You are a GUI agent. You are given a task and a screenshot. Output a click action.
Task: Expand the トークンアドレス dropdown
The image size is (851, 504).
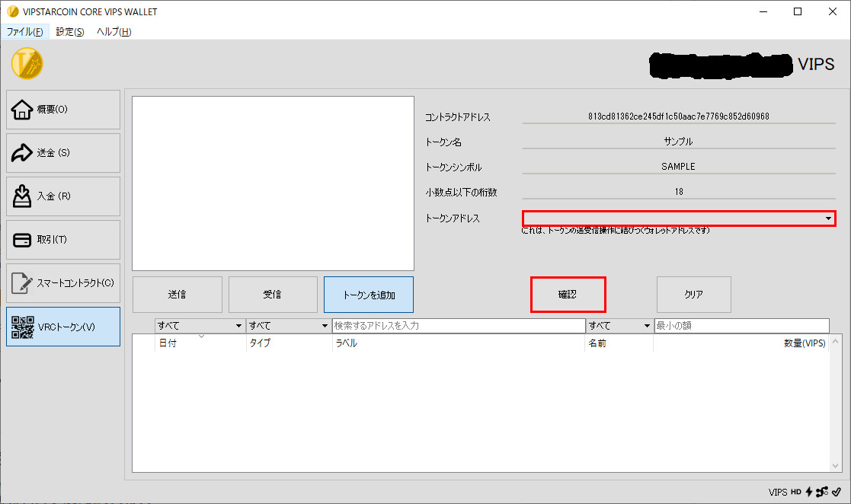(x=828, y=219)
